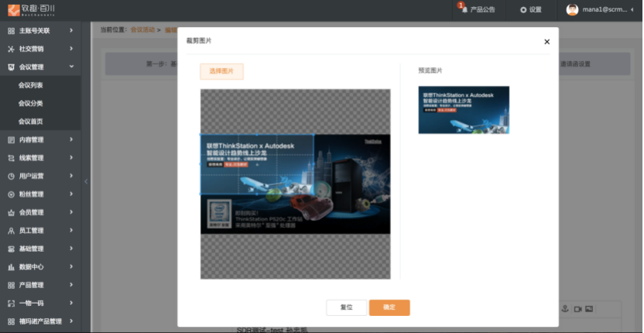Confirm crop with the 确定 button

389,307
